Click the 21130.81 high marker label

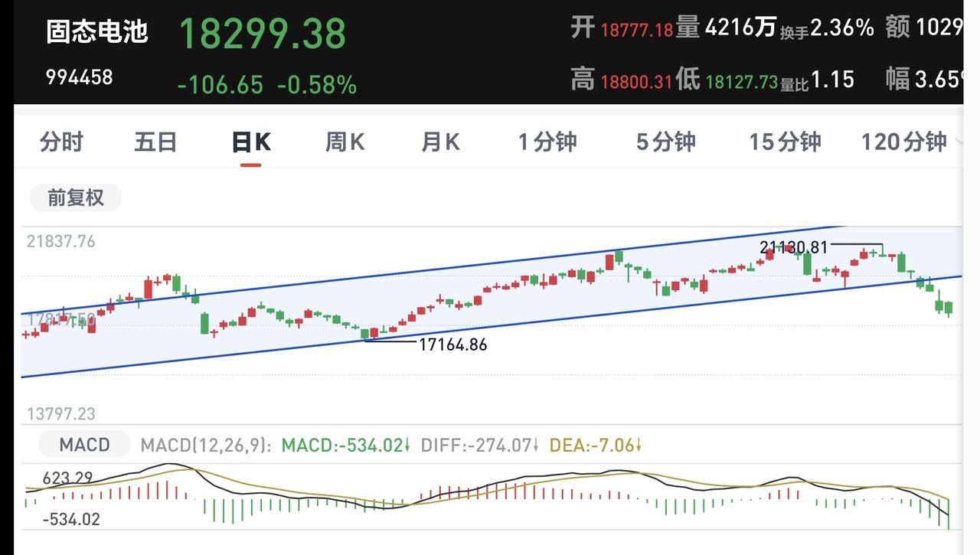(x=794, y=247)
